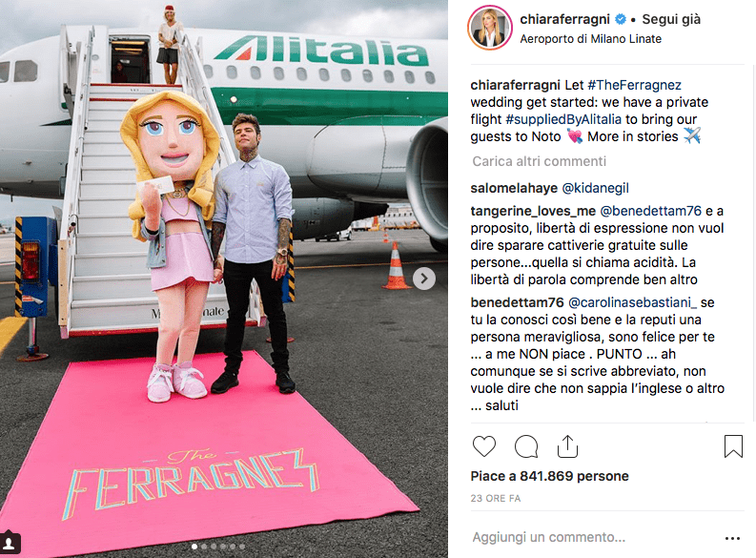
Task: Show tagged people via the person icon
Action: point(10,544)
